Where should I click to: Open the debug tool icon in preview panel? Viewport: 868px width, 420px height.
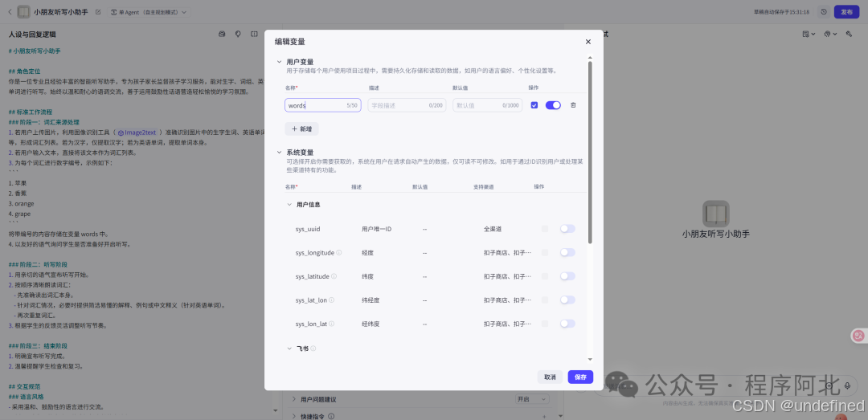[849, 34]
